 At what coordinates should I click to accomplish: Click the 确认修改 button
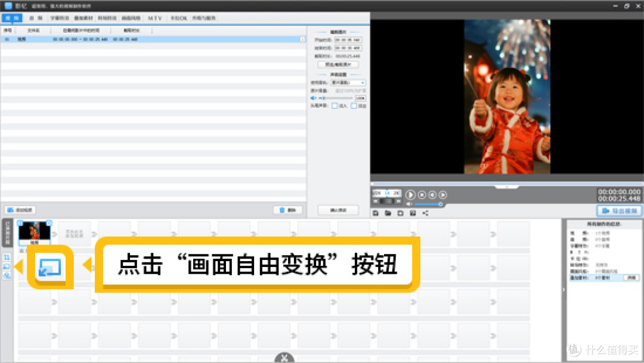pyautogui.click(x=338, y=210)
